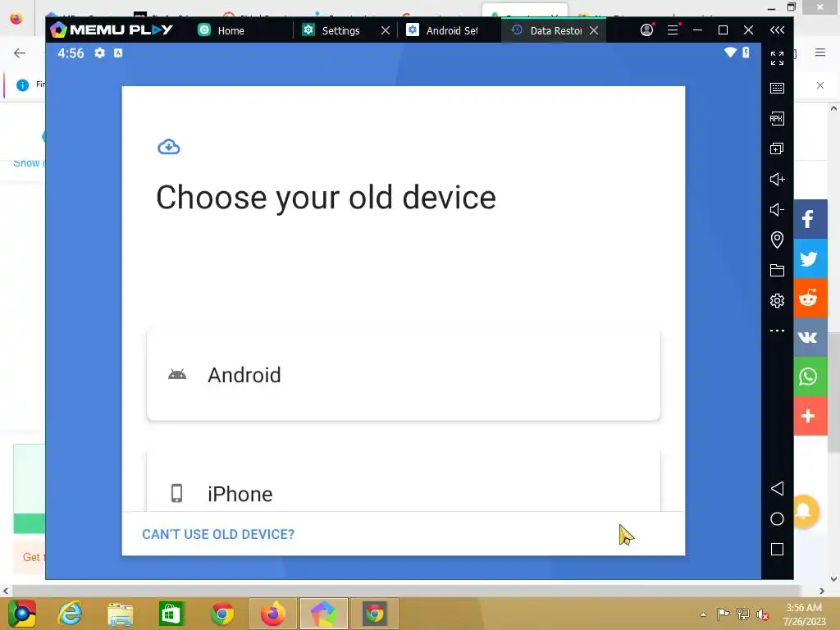Click the Android status bar gear icon
The width and height of the screenshot is (840, 630).
99,53
